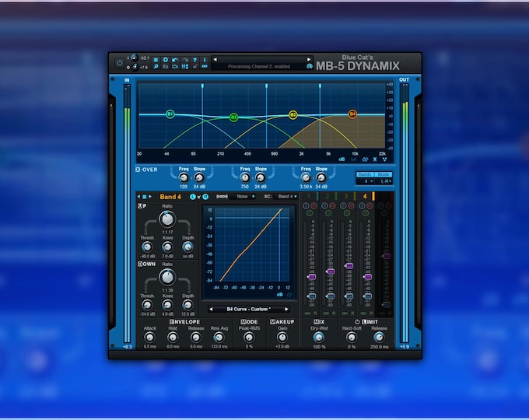Viewport: 529px width, 420px height.
Task: Toggle the L channel button for Band 4
Action: click(193, 197)
